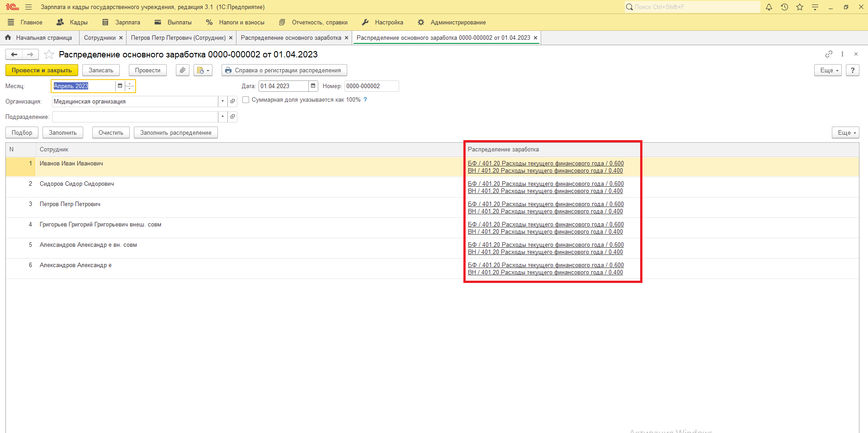Open Организация record with open icon
This screenshot has width=868, height=433.
[232, 102]
